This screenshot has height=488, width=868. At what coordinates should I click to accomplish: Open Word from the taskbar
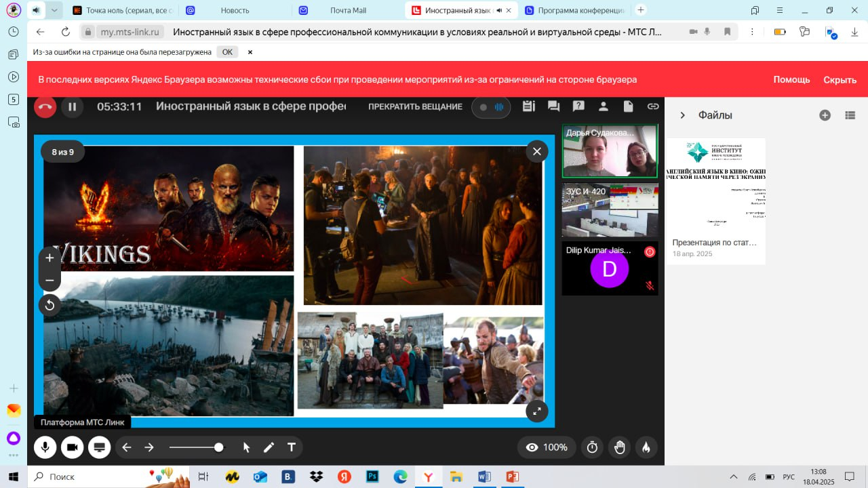pos(484,476)
